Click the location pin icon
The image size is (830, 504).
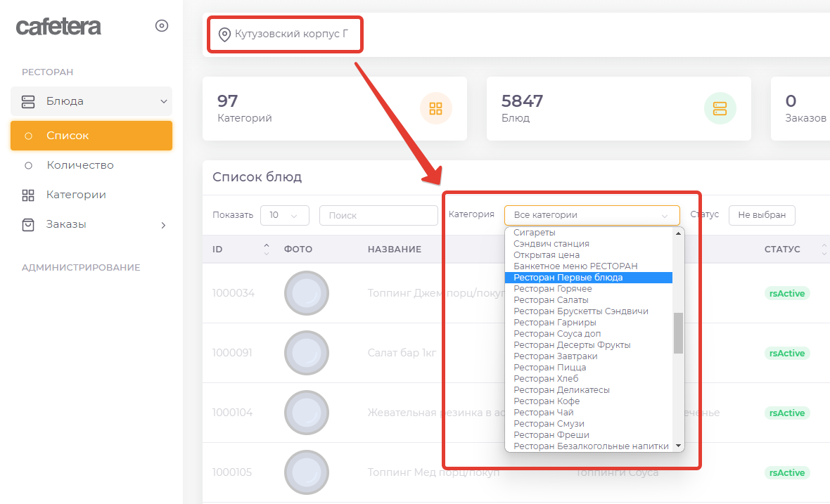pos(224,34)
